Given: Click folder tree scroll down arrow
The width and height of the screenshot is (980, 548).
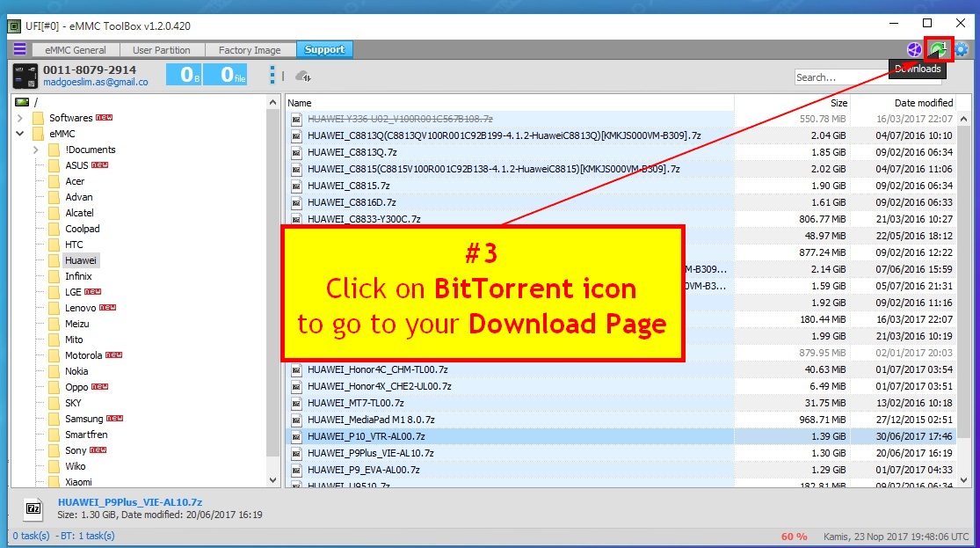Looking at the screenshot, I should [x=272, y=479].
